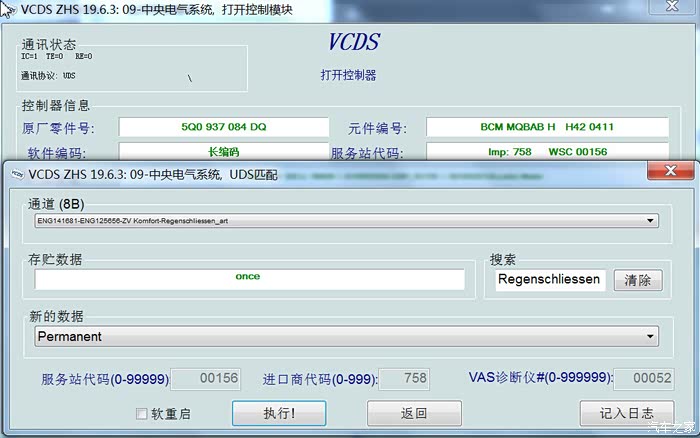
Task: Select the 存贮数据 field showing once
Action: point(249,280)
